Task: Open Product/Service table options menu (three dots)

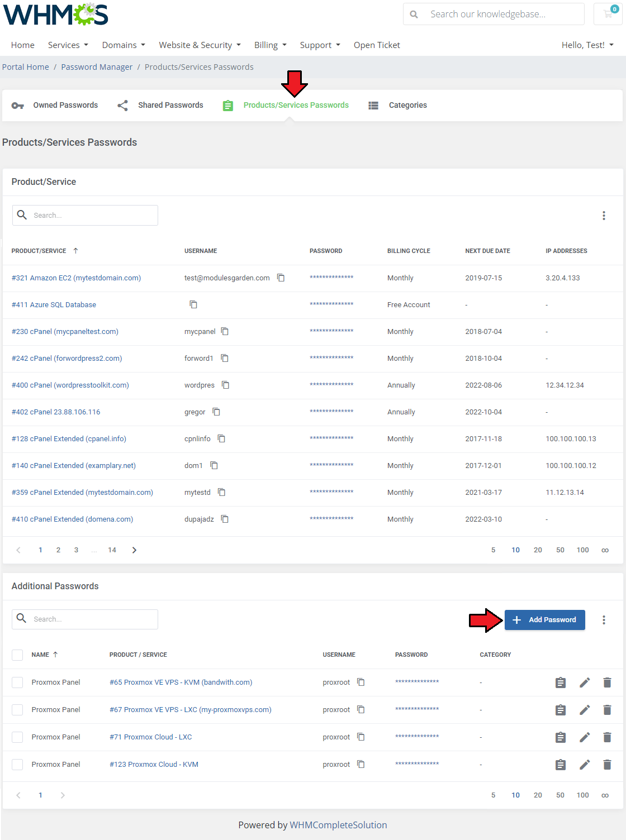Action: tap(604, 216)
